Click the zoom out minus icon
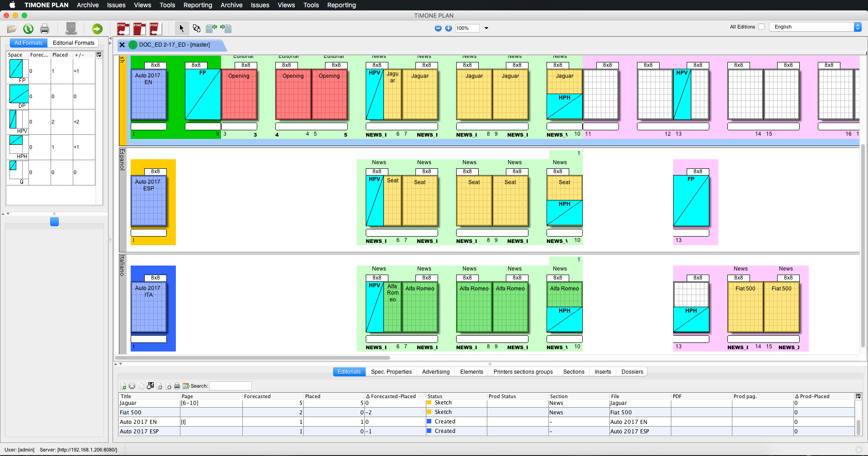Screen dimensions: 868x456 click(x=438, y=28)
